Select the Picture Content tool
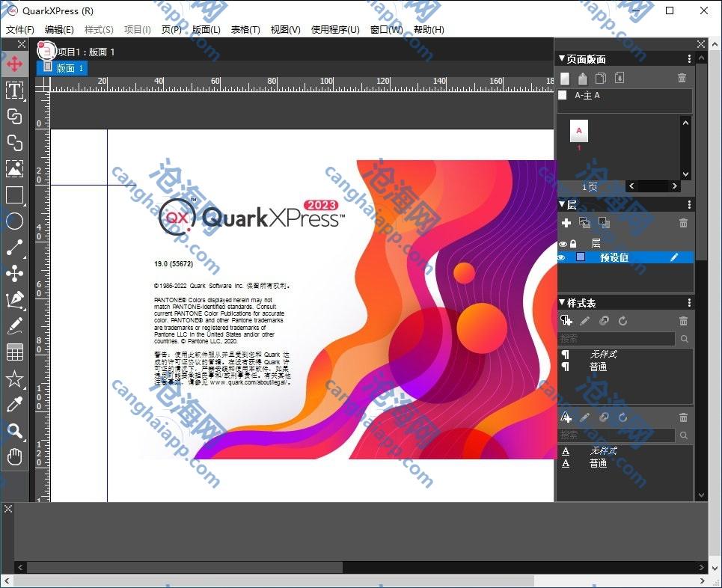This screenshot has width=722, height=588. 14,168
